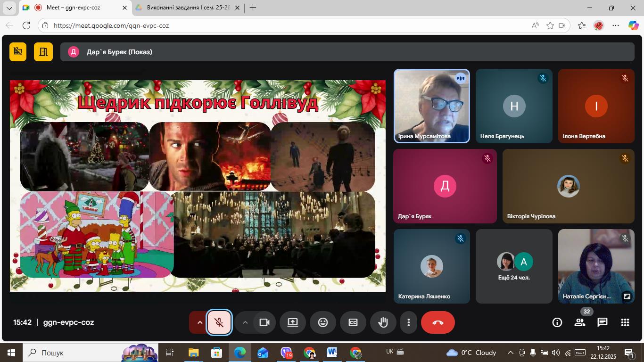This screenshot has height=362, width=644.
Task: Open the activities grid icon
Action: point(625,322)
